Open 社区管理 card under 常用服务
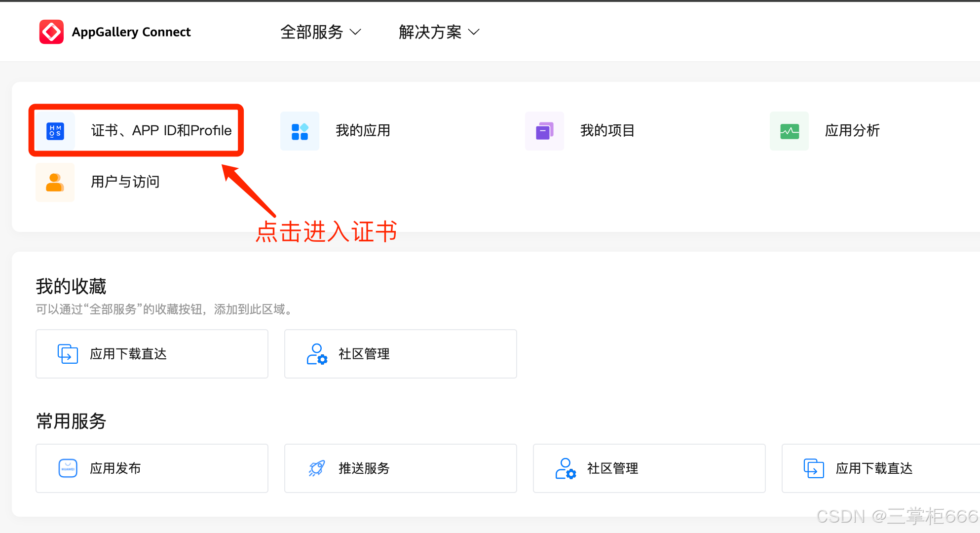 (x=649, y=468)
